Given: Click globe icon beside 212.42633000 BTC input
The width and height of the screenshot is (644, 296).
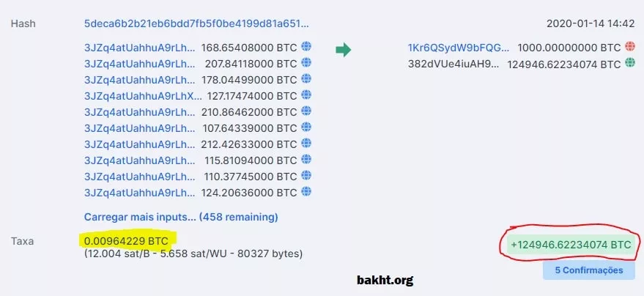Looking at the screenshot, I should tap(306, 144).
